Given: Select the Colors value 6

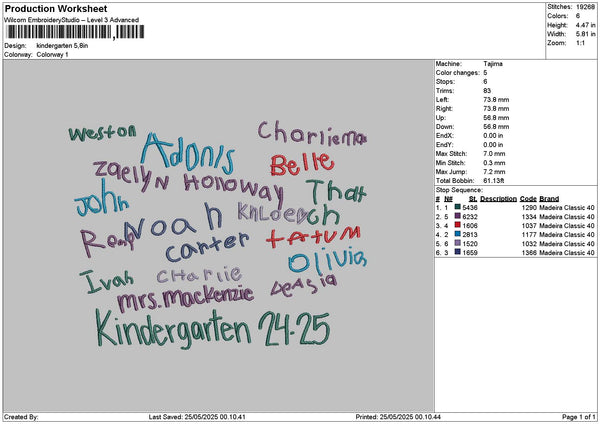Looking at the screenshot, I should [x=578, y=16].
